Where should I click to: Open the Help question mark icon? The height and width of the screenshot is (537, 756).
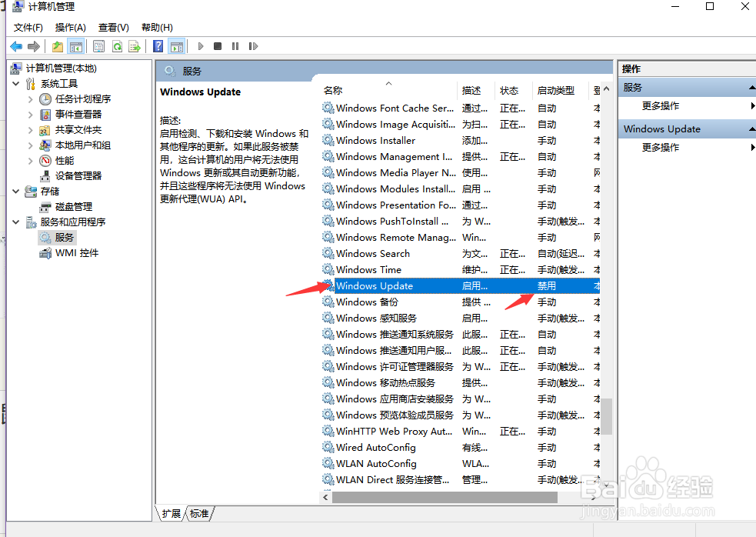tap(158, 46)
